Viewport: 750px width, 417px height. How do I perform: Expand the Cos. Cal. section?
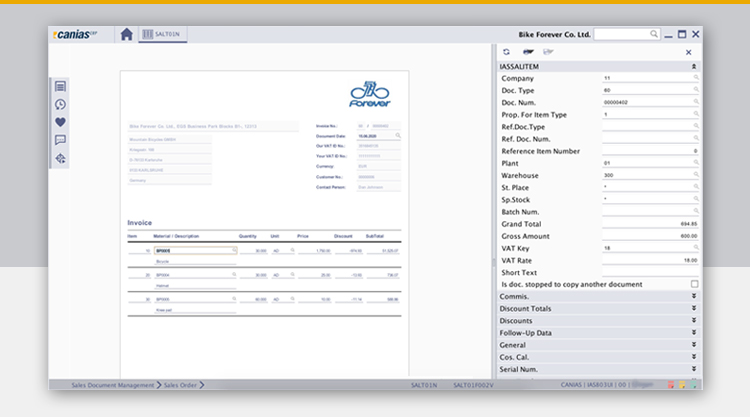[694, 357]
